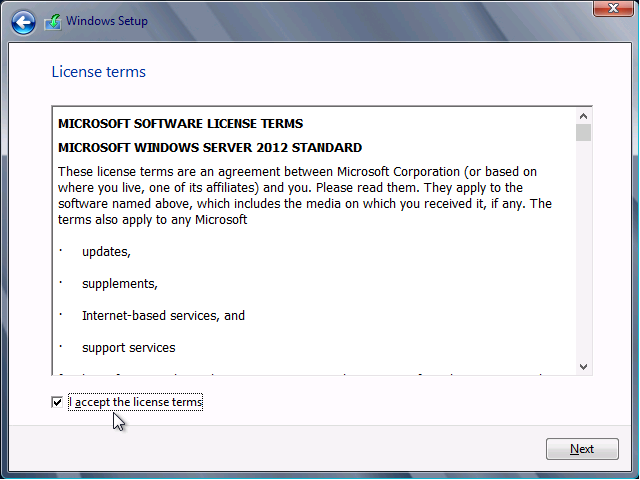The height and width of the screenshot is (480, 640).
Task: Click the blue Back arrow button
Action: tap(24, 21)
